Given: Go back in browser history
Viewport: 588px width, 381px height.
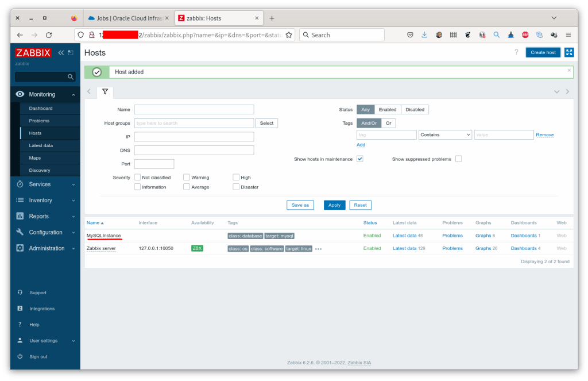Looking at the screenshot, I should point(20,35).
